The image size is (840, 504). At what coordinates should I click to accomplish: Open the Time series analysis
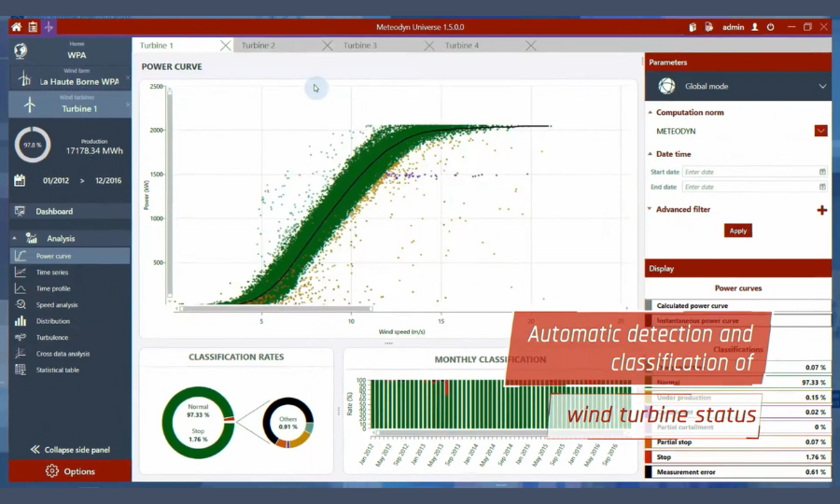click(52, 273)
